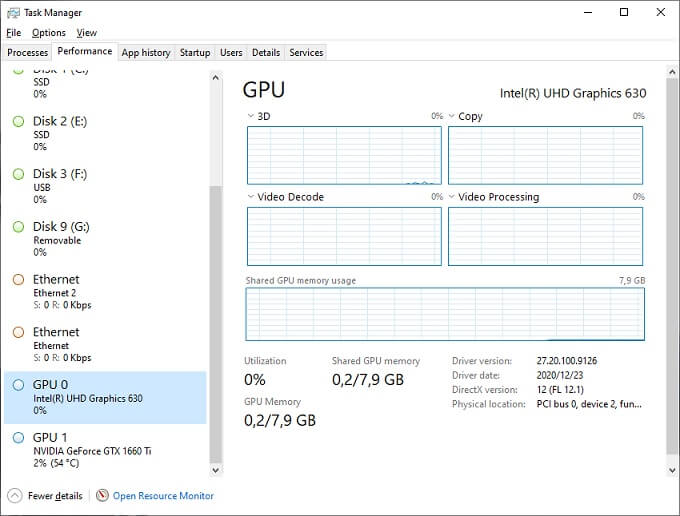This screenshot has width=680, height=516.
Task: Select GPU 0 circle icon in sidebar
Action: tap(18, 385)
